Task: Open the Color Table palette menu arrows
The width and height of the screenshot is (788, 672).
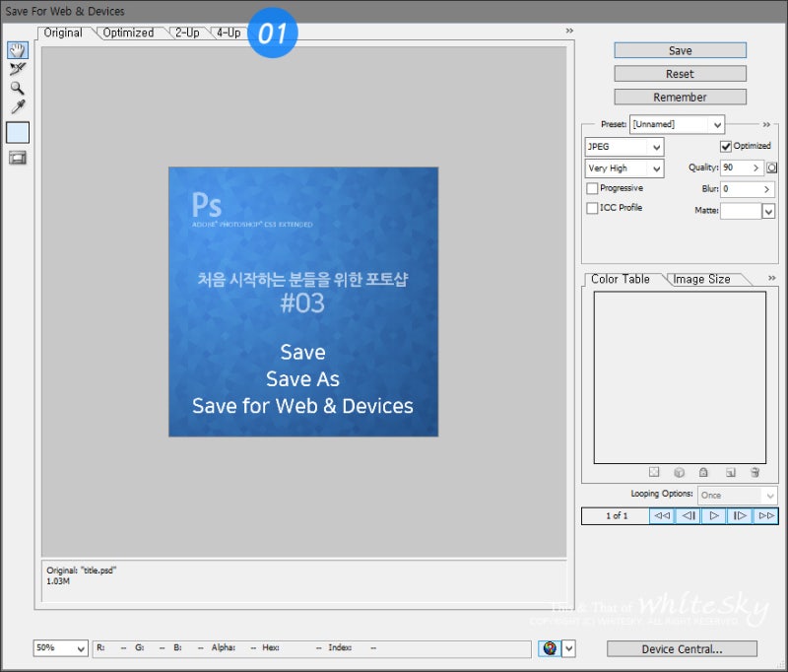Action: coord(772,278)
